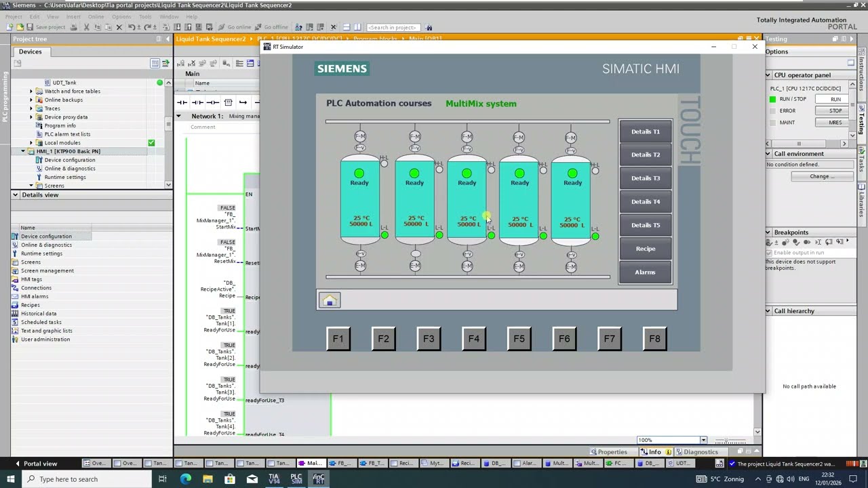Select User administration in details view
The width and height of the screenshot is (868, 488).
tap(45, 339)
